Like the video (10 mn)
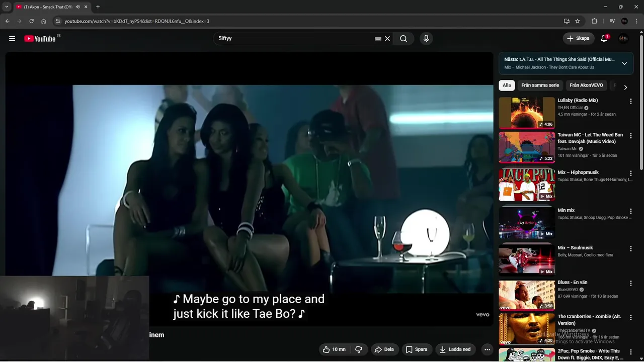 point(334,349)
